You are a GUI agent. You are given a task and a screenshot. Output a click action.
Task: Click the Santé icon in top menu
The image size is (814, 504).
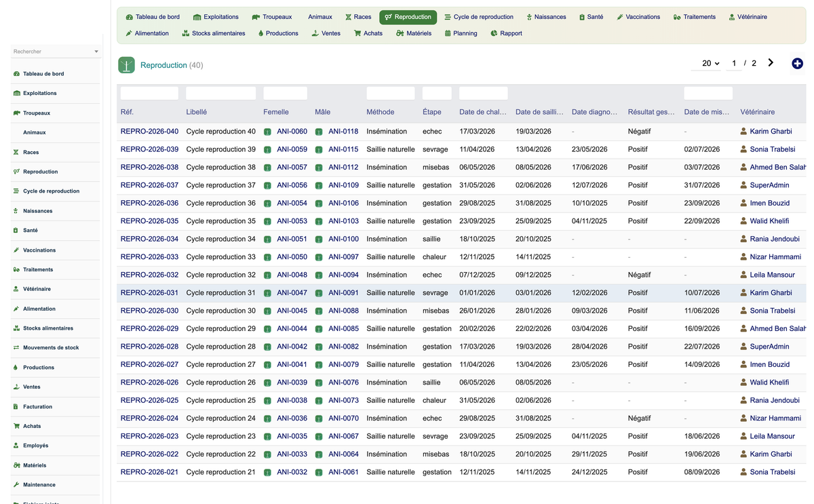[582, 17]
